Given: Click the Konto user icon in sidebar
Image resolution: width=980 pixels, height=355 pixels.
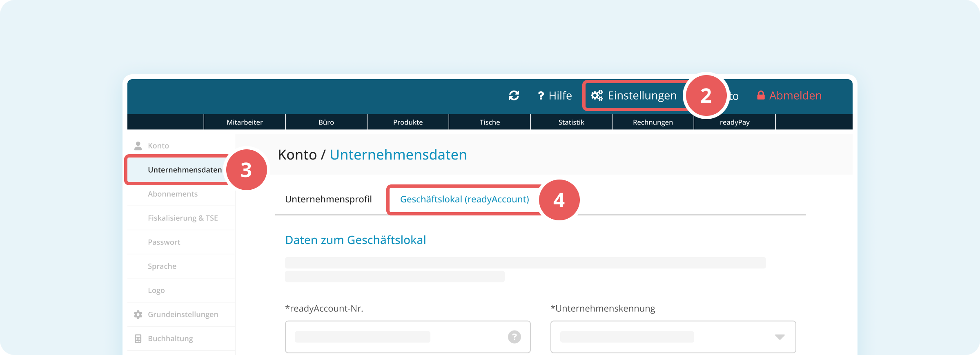Looking at the screenshot, I should tap(138, 146).
